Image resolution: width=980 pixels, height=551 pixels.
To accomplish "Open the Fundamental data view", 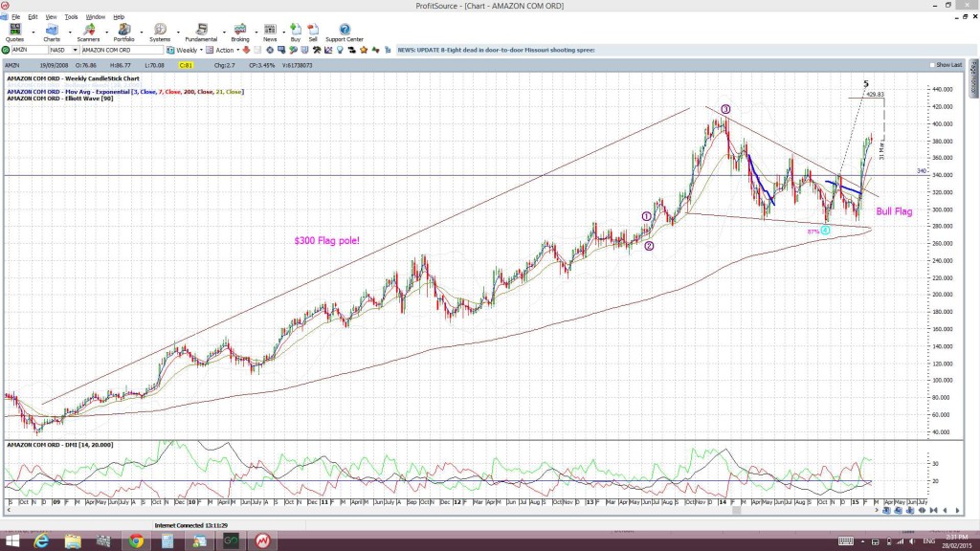I will point(201,33).
